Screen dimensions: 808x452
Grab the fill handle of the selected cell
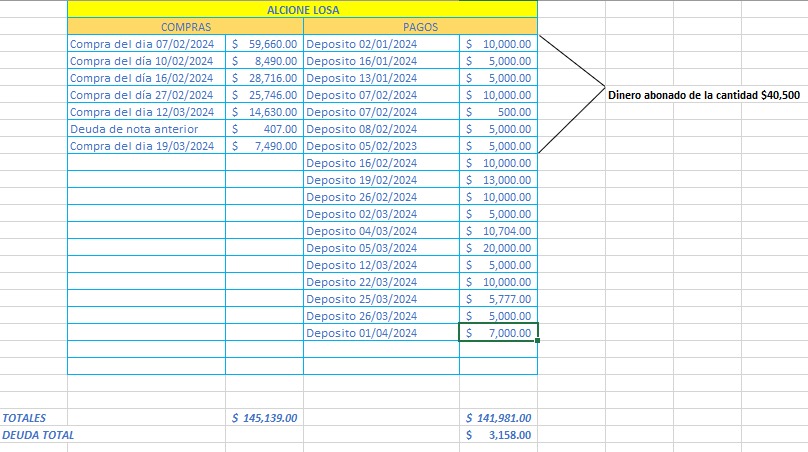pos(537,341)
